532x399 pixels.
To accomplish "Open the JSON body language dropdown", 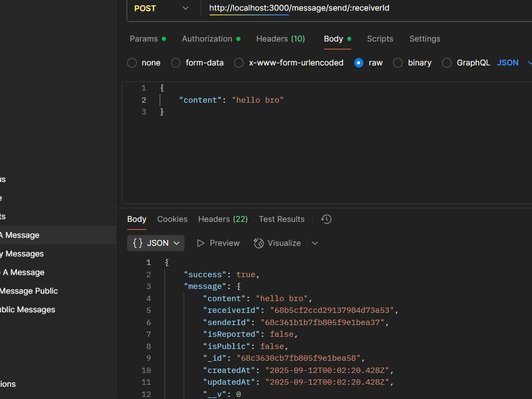I will click(x=514, y=63).
